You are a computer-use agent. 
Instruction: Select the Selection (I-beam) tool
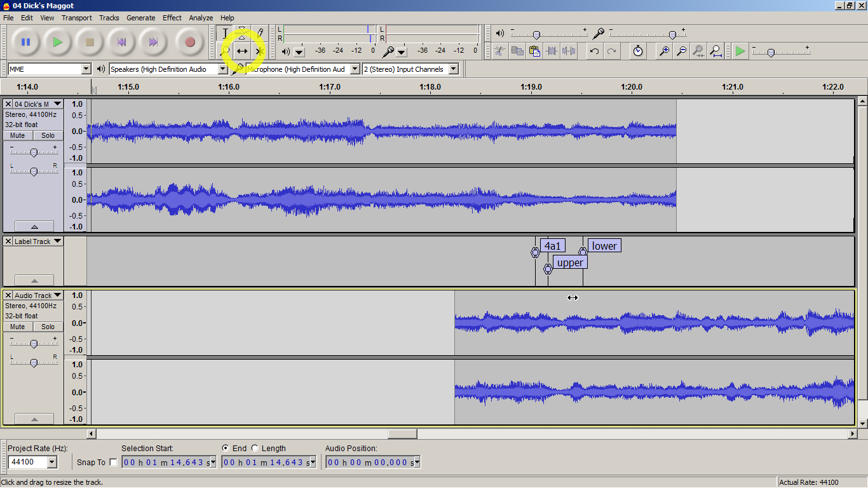(x=225, y=33)
